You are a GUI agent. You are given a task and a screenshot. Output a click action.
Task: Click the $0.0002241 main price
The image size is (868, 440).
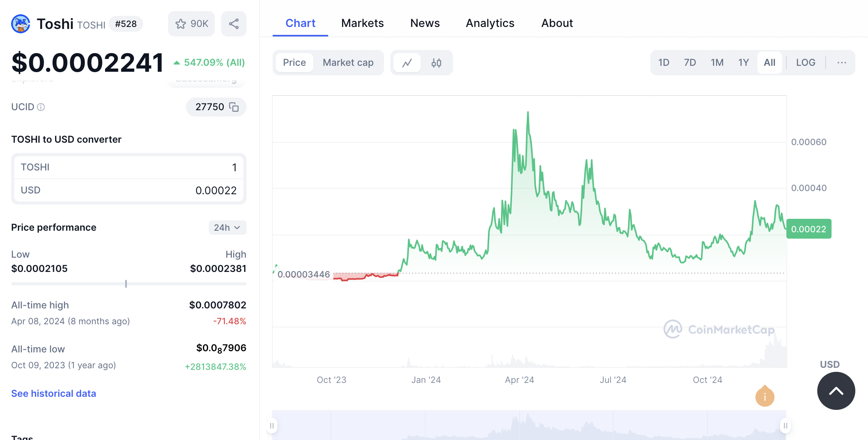tap(87, 63)
